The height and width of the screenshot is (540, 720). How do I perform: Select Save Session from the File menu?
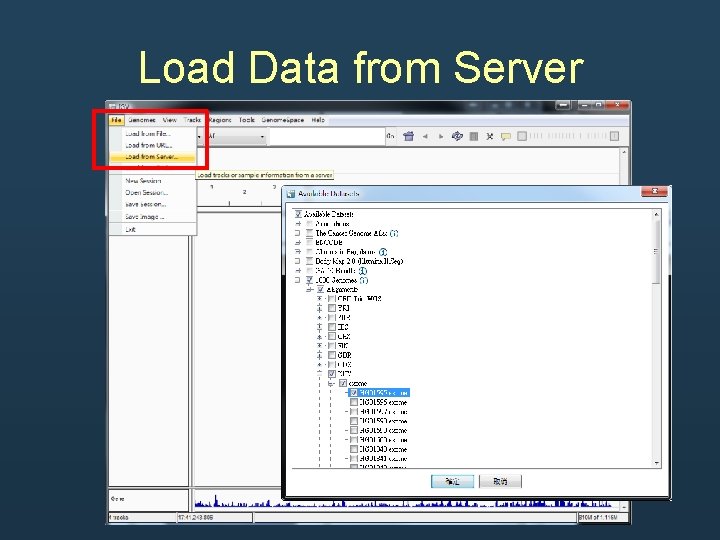tap(152, 204)
